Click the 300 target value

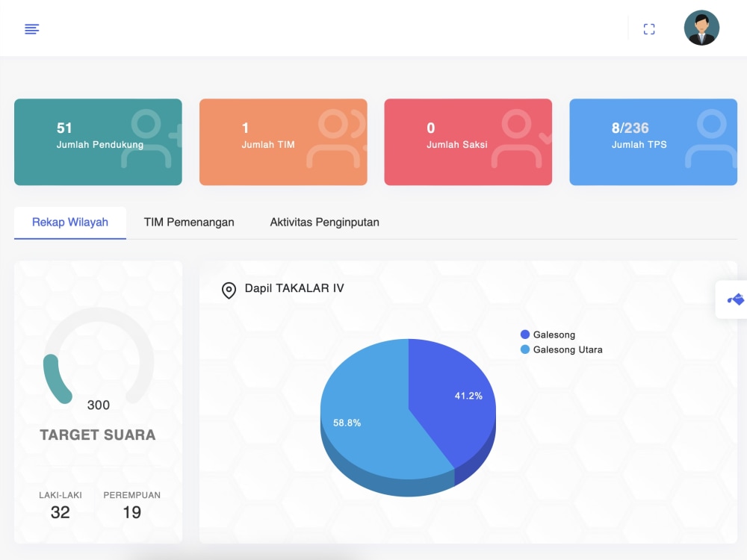click(99, 405)
